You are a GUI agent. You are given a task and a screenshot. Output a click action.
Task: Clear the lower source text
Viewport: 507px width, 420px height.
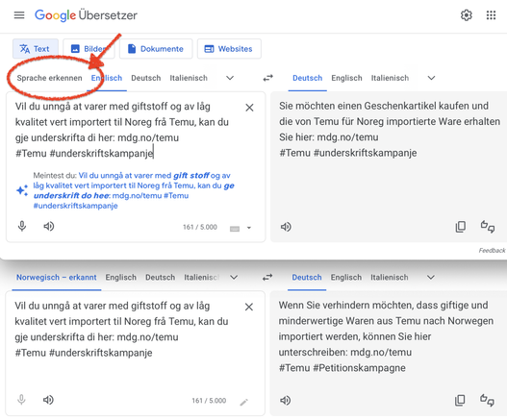click(x=248, y=307)
